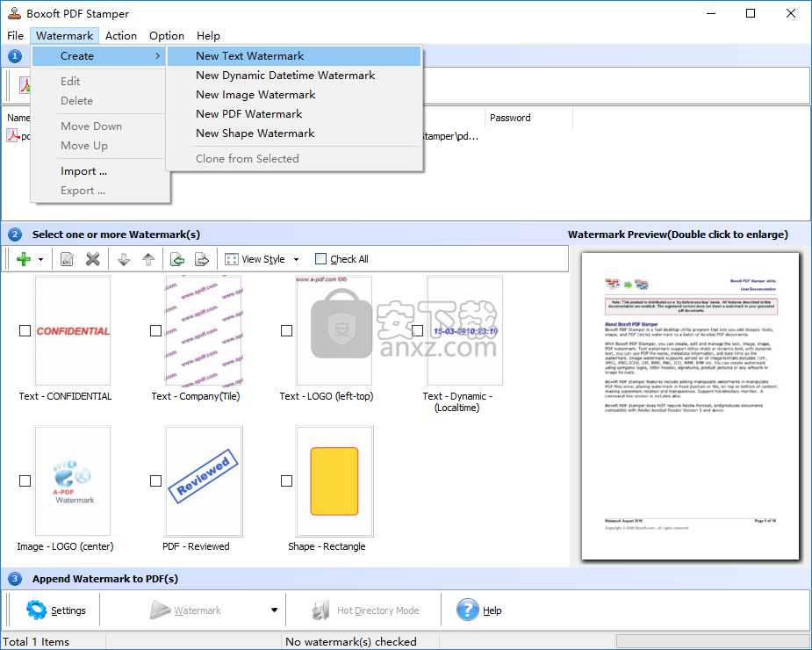This screenshot has width=812, height=650.
Task: Click 'No watermark(s) checked' status text
Action: (x=350, y=642)
